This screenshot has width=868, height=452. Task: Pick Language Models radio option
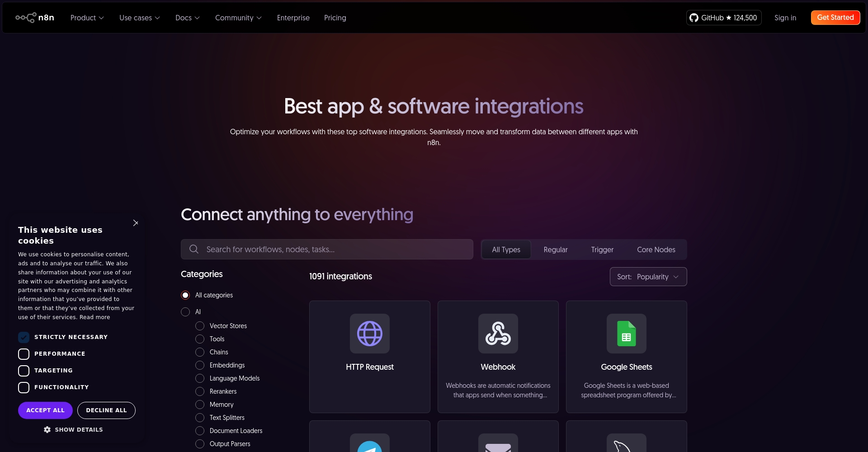click(x=200, y=378)
